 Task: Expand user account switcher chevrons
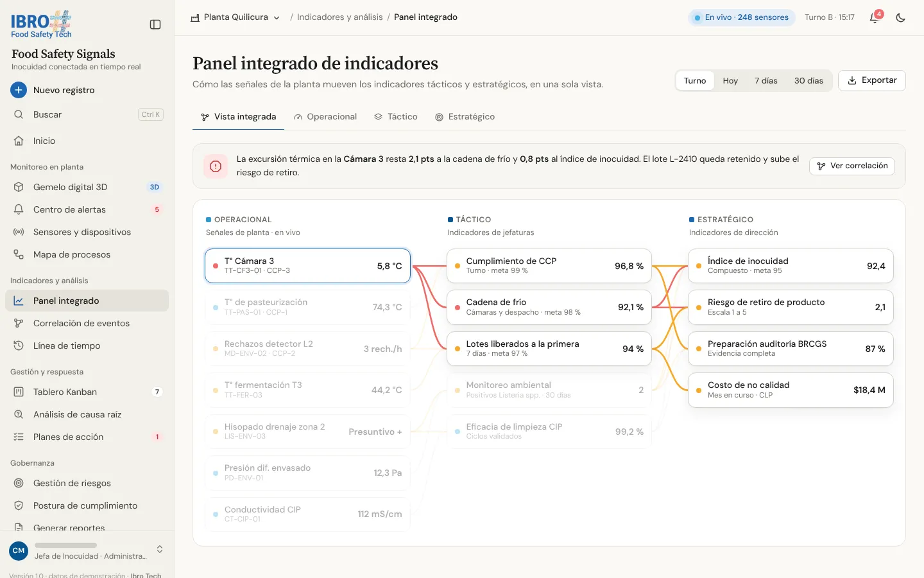(160, 549)
